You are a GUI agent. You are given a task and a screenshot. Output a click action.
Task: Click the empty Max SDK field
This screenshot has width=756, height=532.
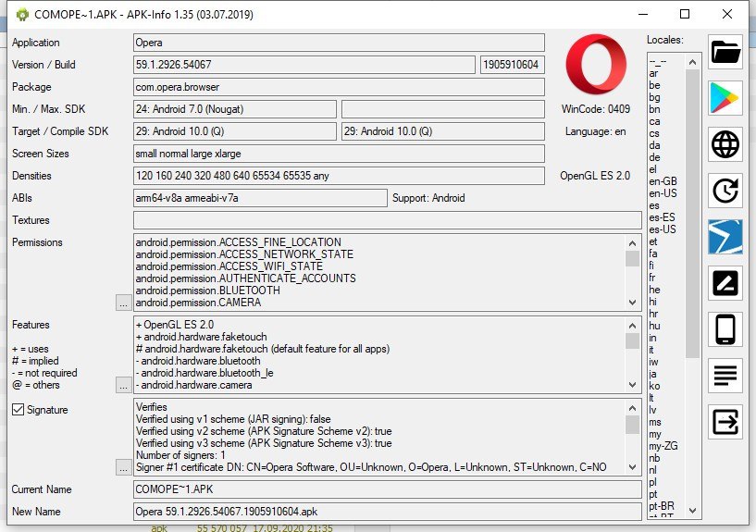click(x=443, y=109)
